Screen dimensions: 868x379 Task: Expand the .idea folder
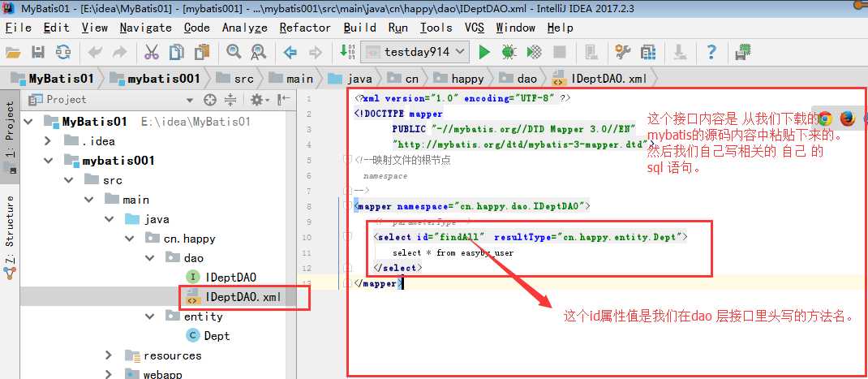(48, 140)
